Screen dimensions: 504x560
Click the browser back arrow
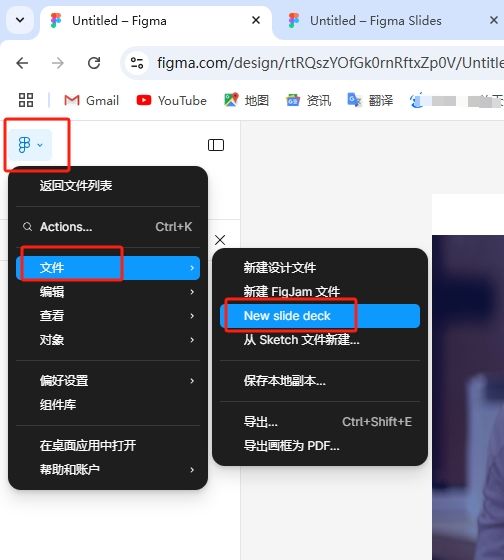click(x=22, y=63)
